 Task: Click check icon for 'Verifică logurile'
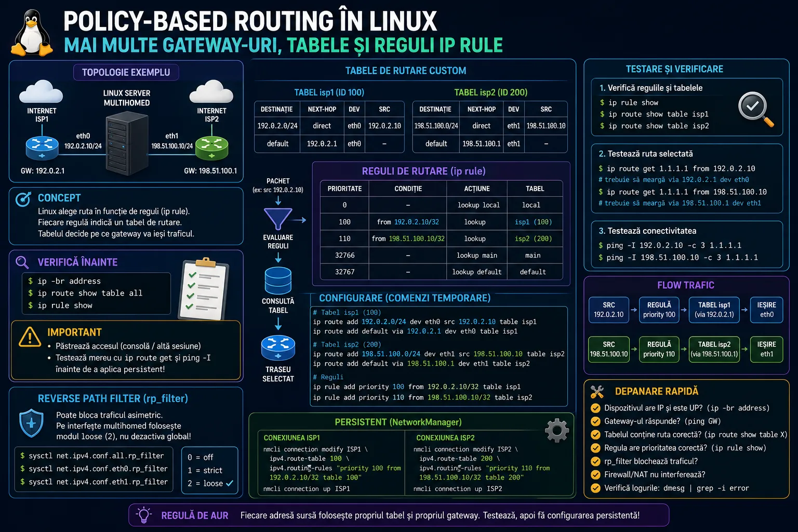tap(595, 488)
